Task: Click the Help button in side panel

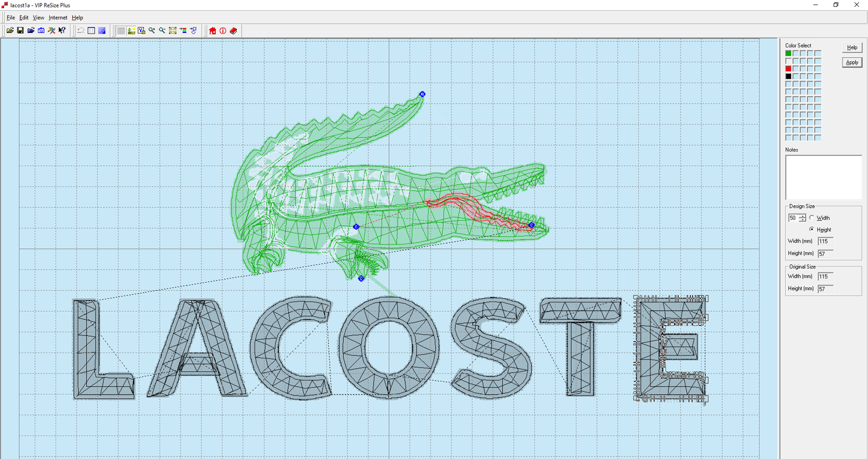Action: 852,47
